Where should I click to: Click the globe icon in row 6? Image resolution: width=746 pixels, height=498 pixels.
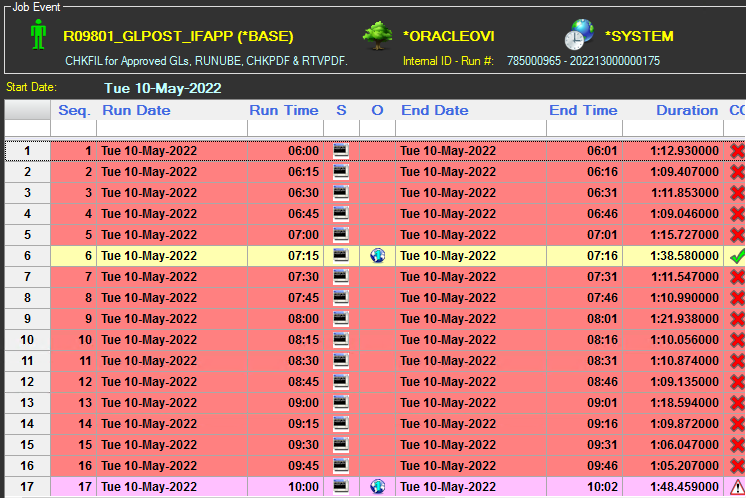(x=377, y=256)
